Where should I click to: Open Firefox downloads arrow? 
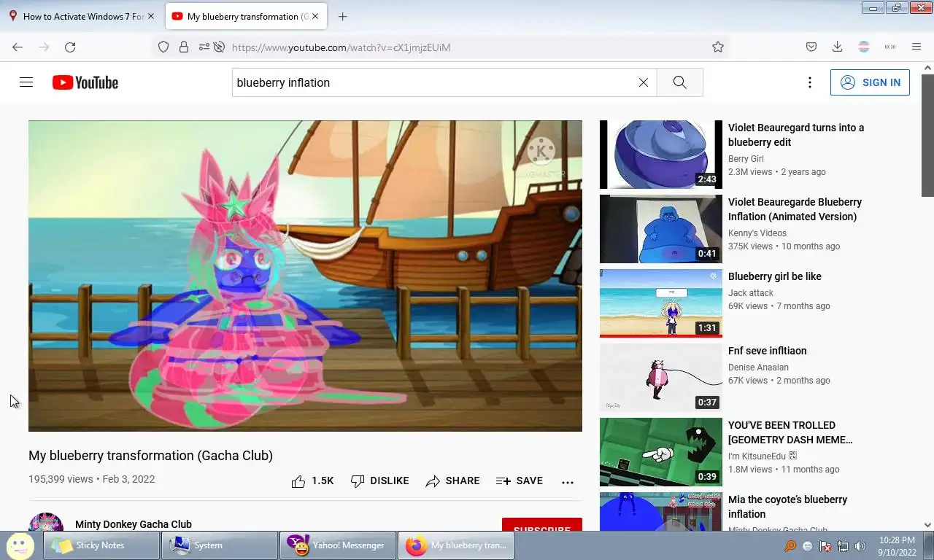(837, 47)
